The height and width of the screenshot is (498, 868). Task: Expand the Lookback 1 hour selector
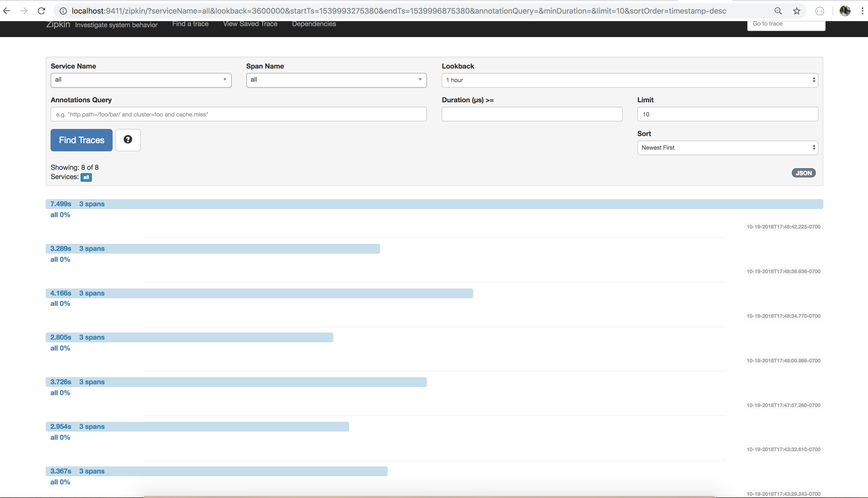(630, 80)
